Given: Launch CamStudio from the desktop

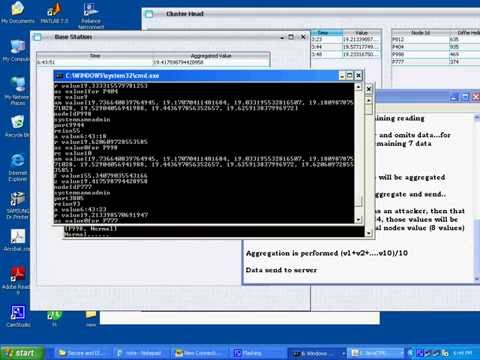Looking at the screenshot, I should tap(17, 316).
